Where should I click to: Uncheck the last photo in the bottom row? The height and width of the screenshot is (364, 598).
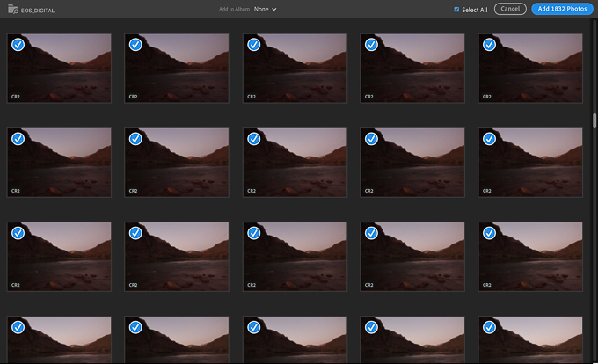click(489, 327)
